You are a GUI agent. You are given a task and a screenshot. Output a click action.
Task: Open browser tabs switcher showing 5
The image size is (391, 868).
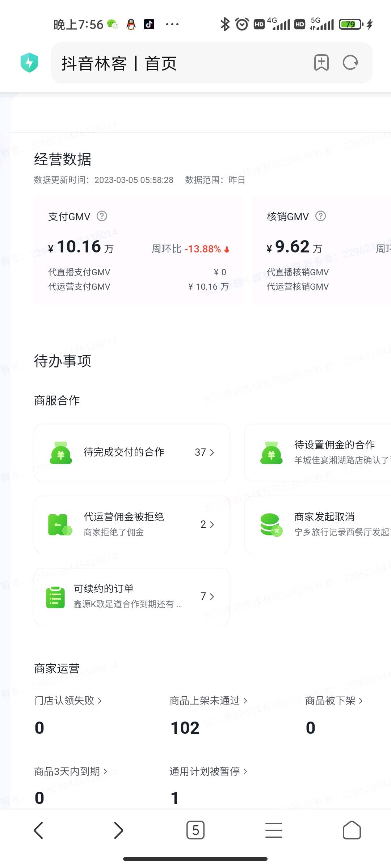pos(195,830)
